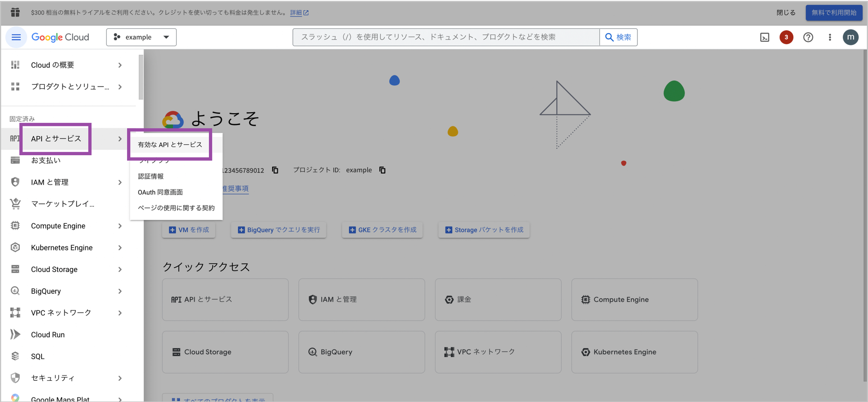
Task: Dismiss banner with 閉じる
Action: tap(786, 12)
